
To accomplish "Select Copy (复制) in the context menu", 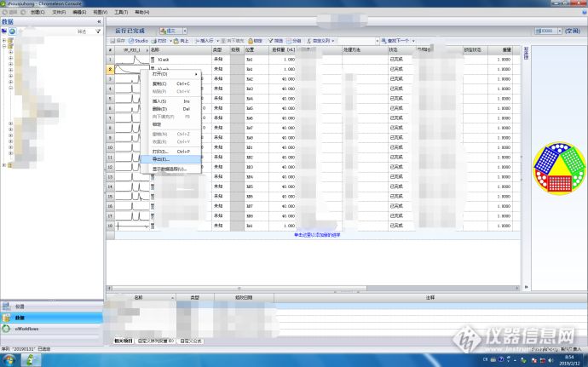I will pyautogui.click(x=170, y=83).
